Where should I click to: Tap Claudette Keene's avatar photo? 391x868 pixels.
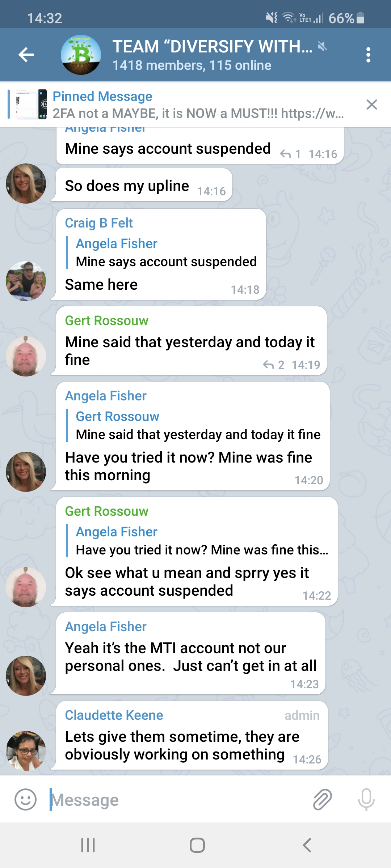26,750
